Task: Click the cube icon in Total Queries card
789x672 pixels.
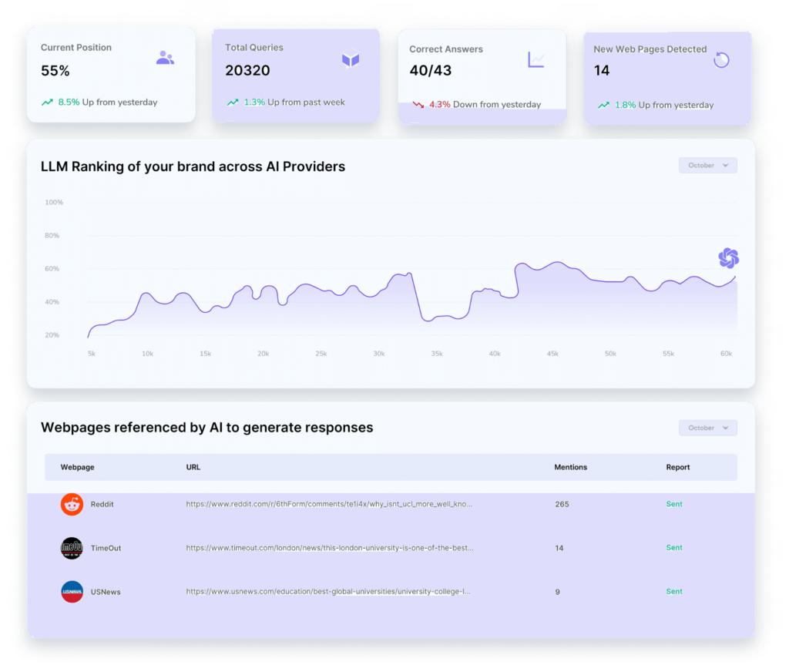Action: (x=351, y=59)
